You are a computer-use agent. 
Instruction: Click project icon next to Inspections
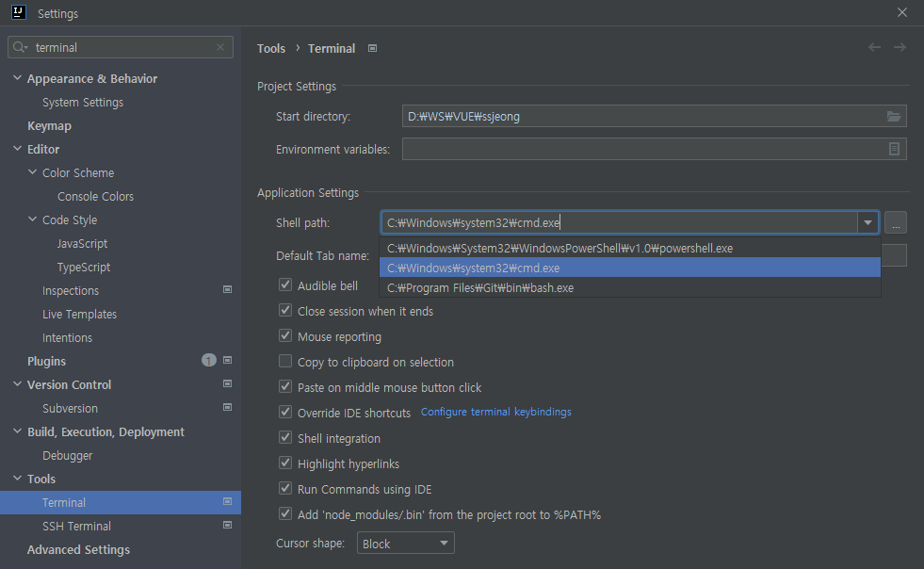227,289
